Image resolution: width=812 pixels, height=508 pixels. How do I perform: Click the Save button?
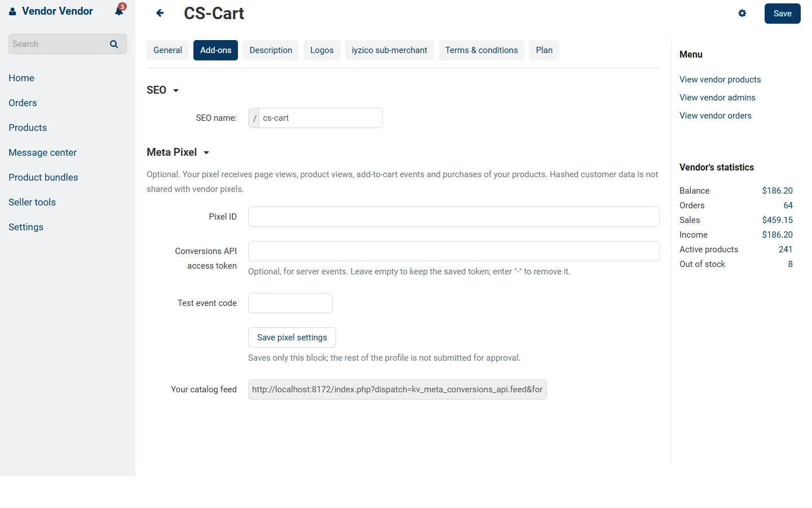783,14
